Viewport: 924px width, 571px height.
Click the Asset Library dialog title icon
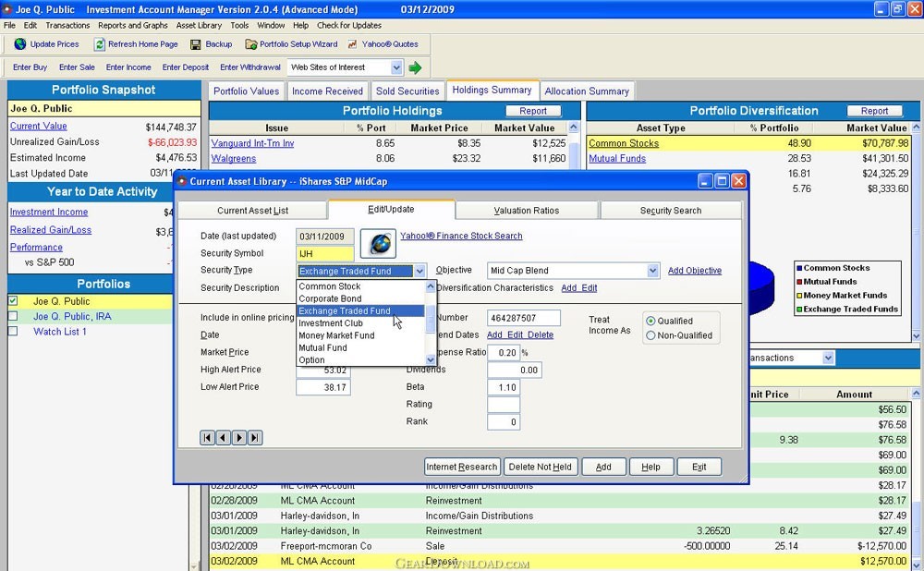point(182,181)
